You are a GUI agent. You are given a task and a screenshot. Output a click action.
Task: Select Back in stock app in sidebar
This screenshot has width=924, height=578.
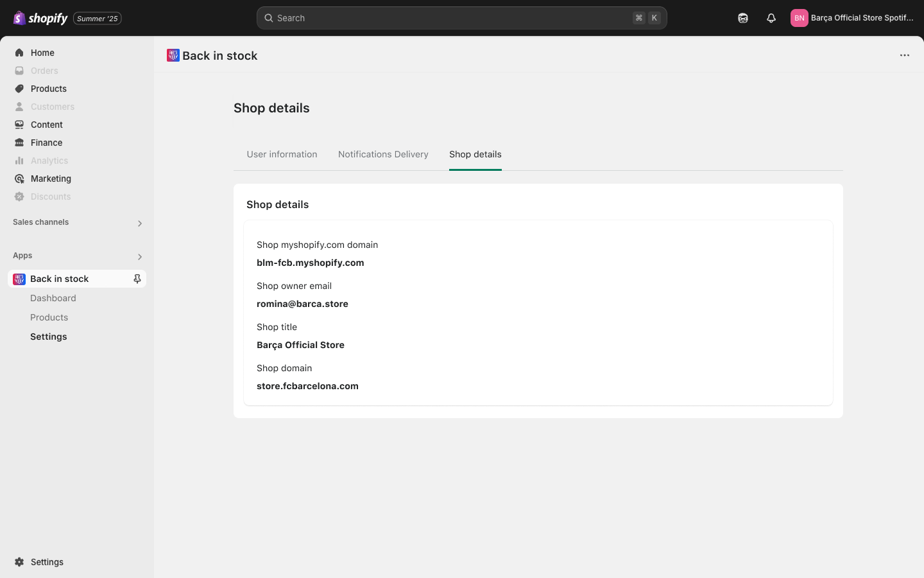click(x=76, y=279)
